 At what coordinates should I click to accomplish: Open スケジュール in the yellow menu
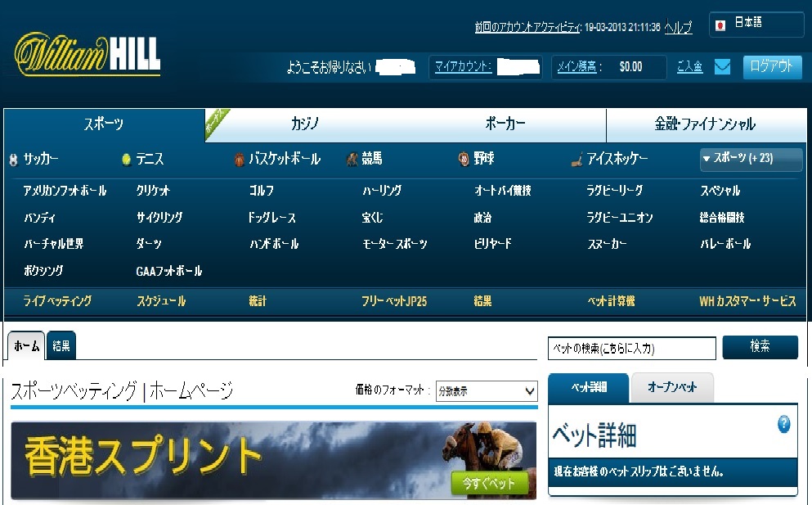pos(161,301)
